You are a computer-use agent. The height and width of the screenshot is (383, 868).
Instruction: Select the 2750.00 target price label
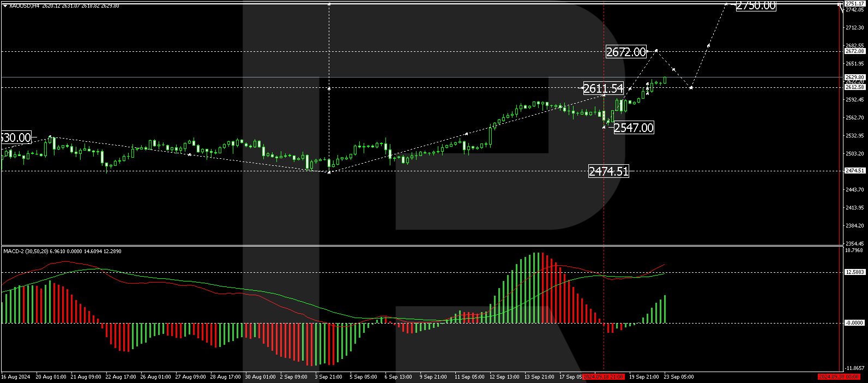tap(756, 5)
